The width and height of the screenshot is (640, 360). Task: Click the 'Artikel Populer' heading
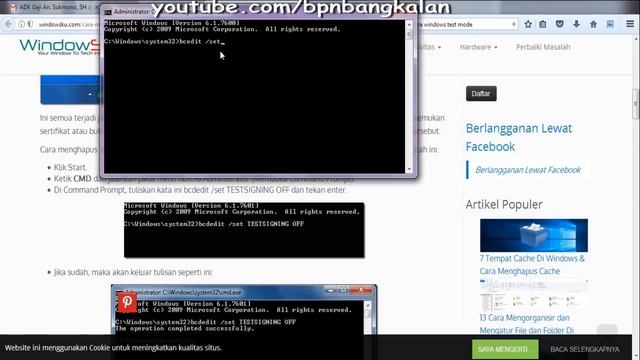pos(504,204)
